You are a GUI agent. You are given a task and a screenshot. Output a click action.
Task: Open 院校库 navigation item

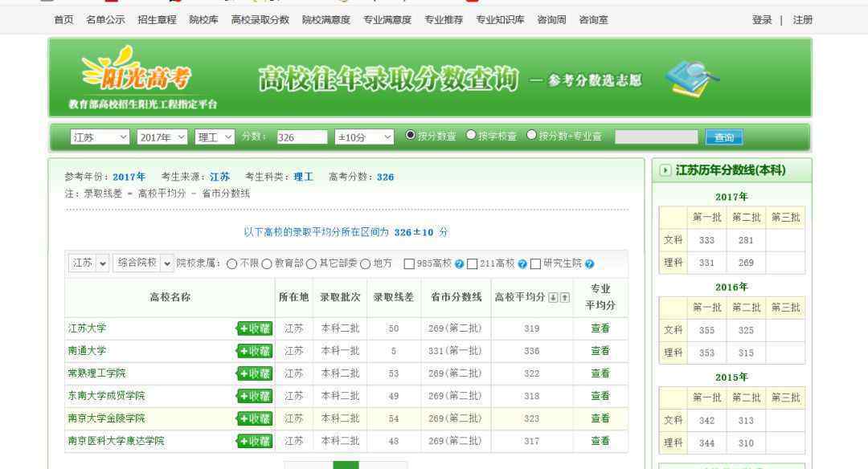coord(203,20)
